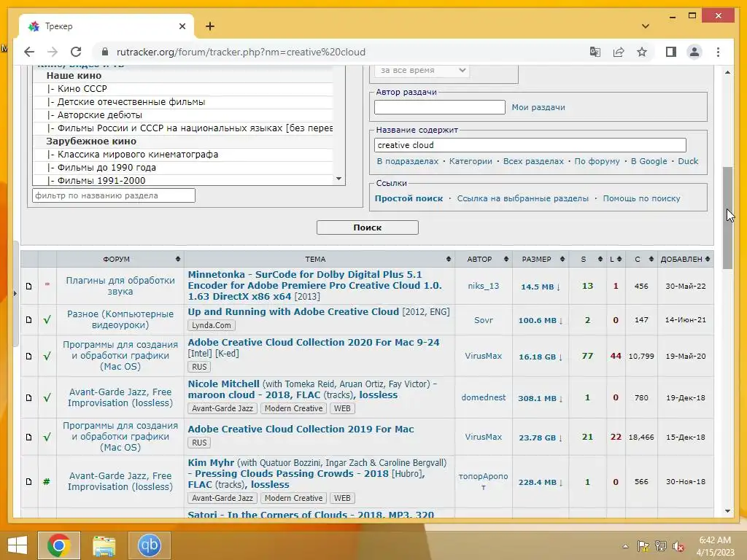Sort results by ДОБАВЛЕН column

686,259
